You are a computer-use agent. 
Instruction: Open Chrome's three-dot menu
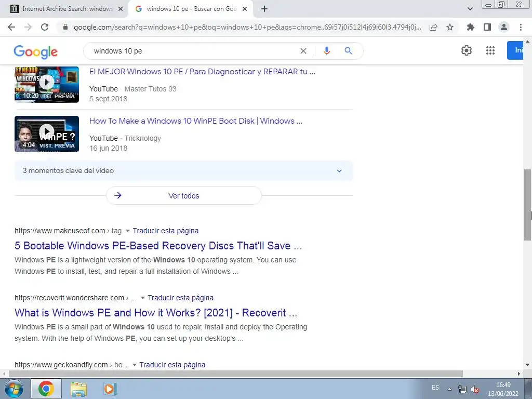[x=521, y=27]
